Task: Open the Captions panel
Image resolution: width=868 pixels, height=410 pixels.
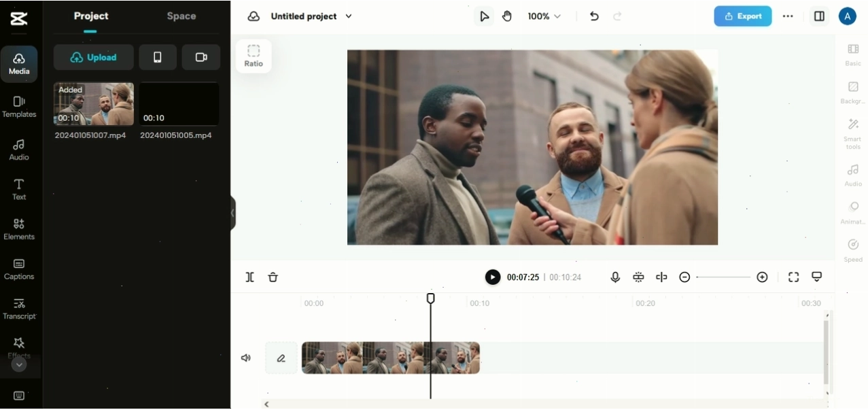Action: (x=19, y=269)
